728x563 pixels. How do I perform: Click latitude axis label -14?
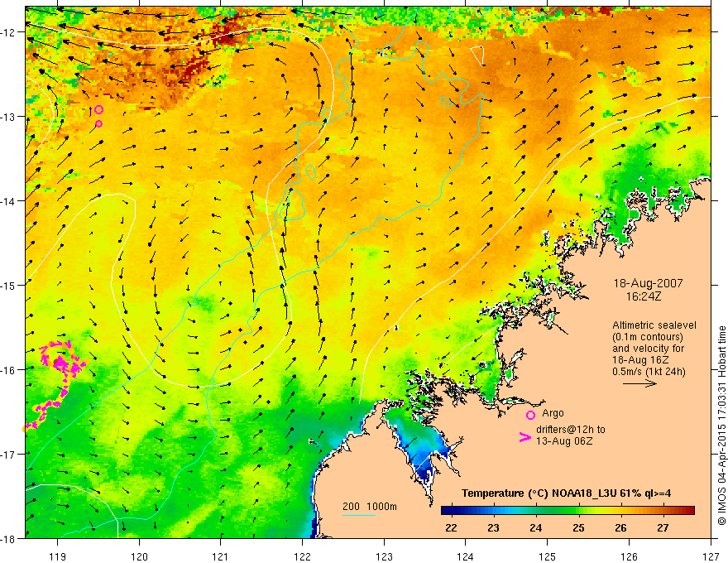pos(8,201)
